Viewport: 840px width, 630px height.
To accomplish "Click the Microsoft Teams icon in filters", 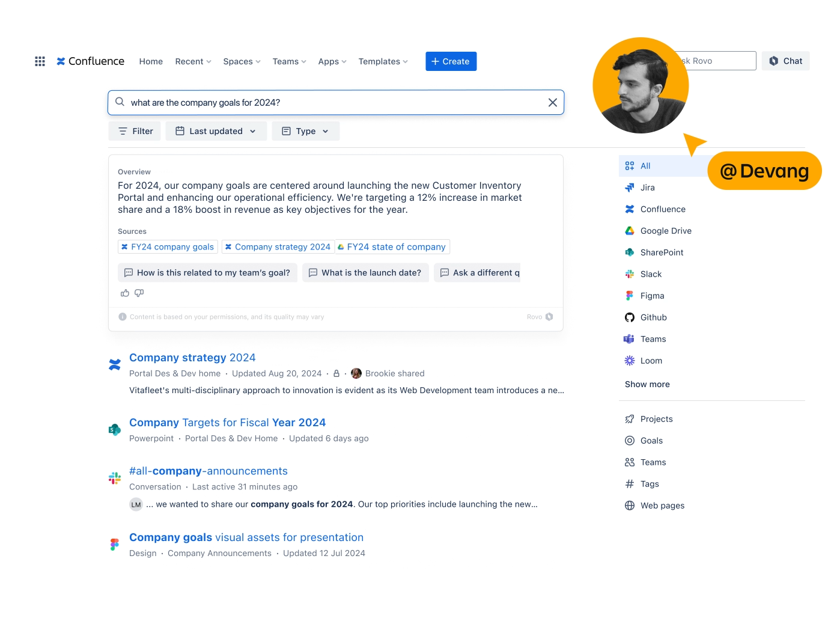I will tap(629, 339).
